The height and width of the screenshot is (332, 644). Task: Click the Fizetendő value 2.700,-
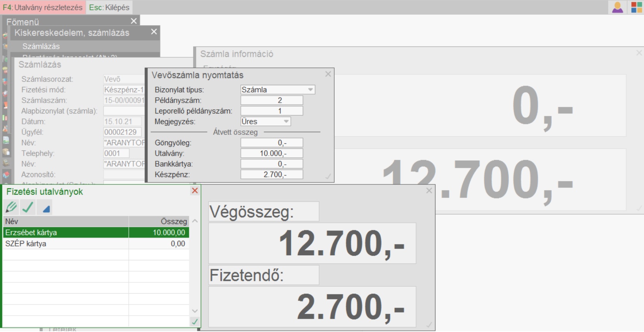312,307
